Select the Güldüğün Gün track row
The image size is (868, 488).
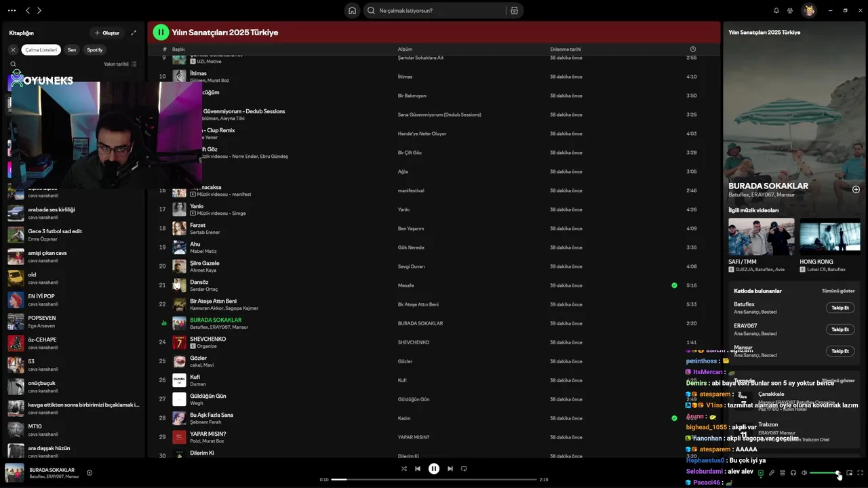point(433,399)
